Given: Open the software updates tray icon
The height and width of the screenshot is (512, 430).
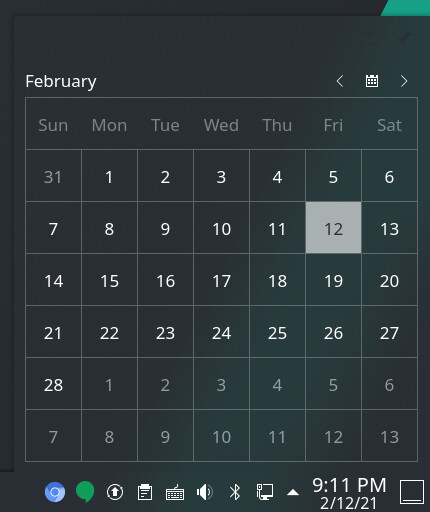Looking at the screenshot, I should tap(115, 492).
